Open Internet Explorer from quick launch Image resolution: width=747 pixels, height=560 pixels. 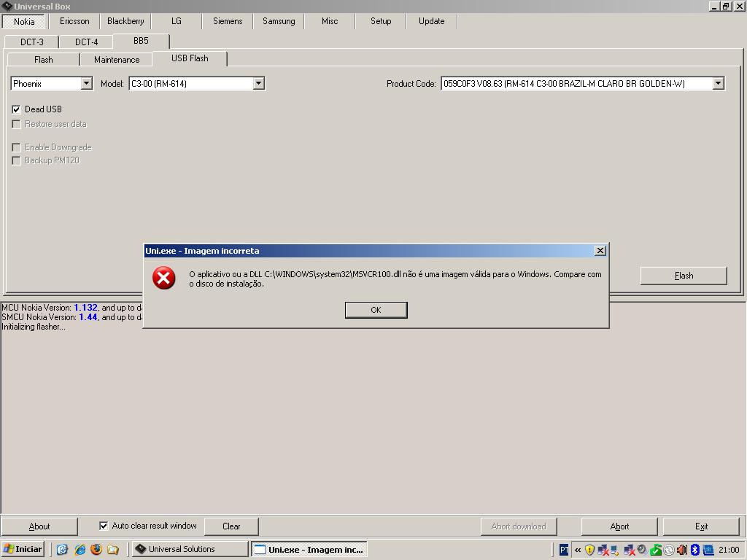point(80,549)
